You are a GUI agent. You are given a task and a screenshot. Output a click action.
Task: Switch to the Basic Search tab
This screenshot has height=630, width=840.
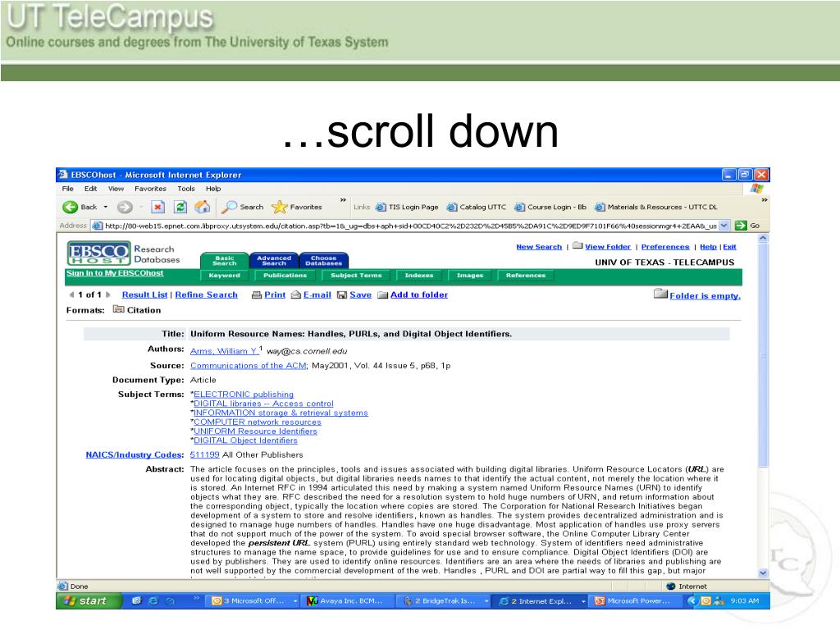(x=224, y=260)
